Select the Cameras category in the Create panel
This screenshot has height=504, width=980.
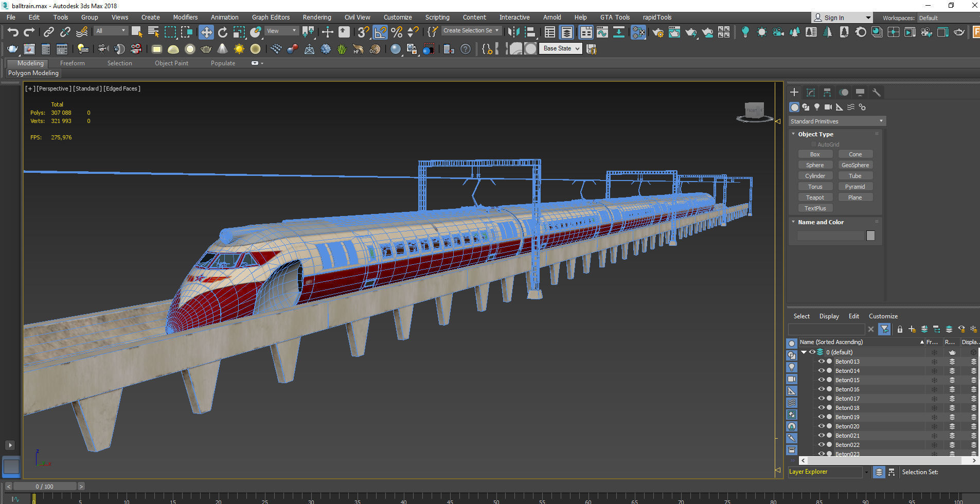[x=828, y=107]
